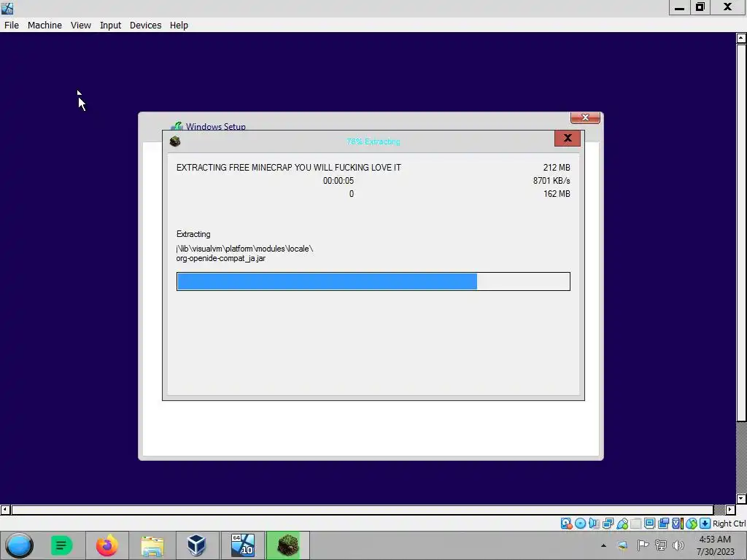Open the Devices menu
This screenshot has height=560, width=747.
pos(145,26)
